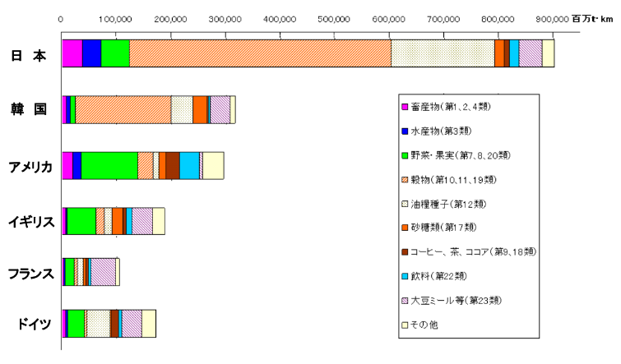
Task: Click the blue 水産物 legend swatch
Action: point(405,131)
